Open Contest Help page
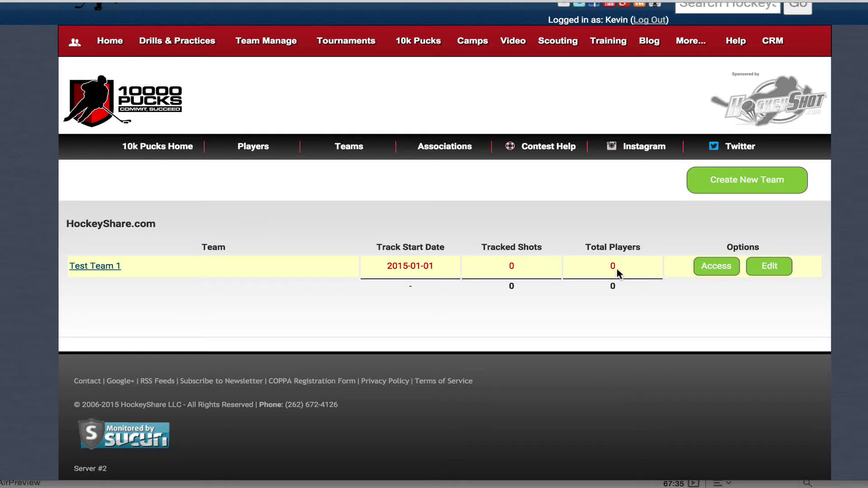Image resolution: width=868 pixels, height=488 pixels. click(x=548, y=146)
